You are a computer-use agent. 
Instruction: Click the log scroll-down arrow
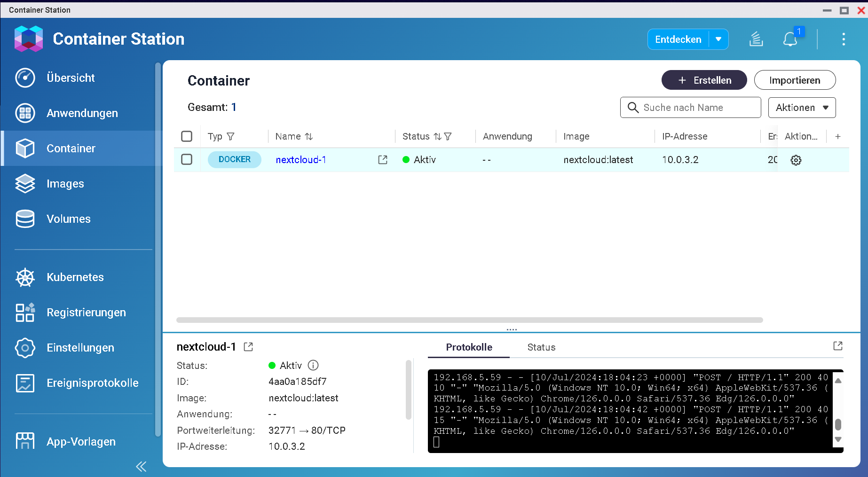click(838, 439)
